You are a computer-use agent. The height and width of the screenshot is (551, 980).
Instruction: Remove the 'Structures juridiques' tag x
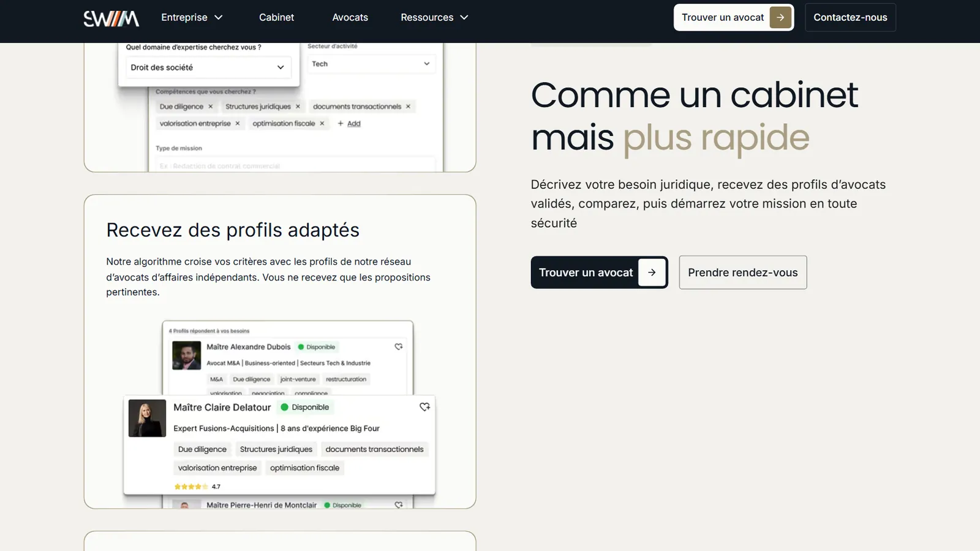pos(298,107)
